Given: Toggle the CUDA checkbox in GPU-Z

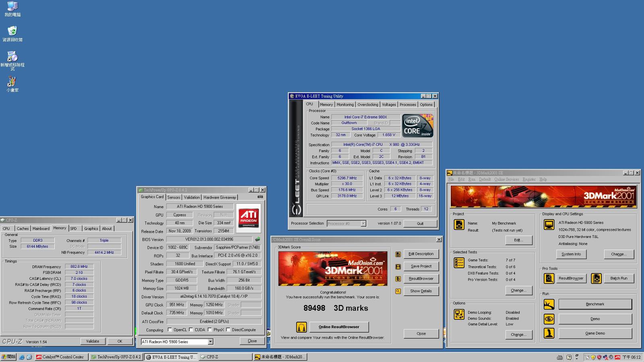Looking at the screenshot, I should [191, 330].
